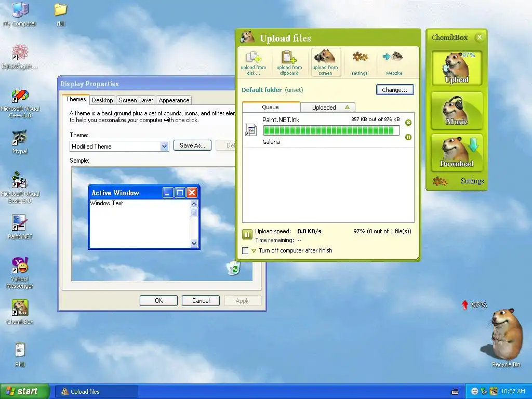Close the ChomikBox sidebar widget
Screen dimensions: 532x399
(x=479, y=37)
